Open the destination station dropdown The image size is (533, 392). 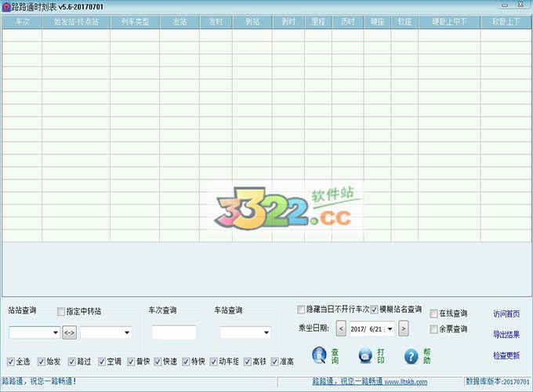coord(126,332)
